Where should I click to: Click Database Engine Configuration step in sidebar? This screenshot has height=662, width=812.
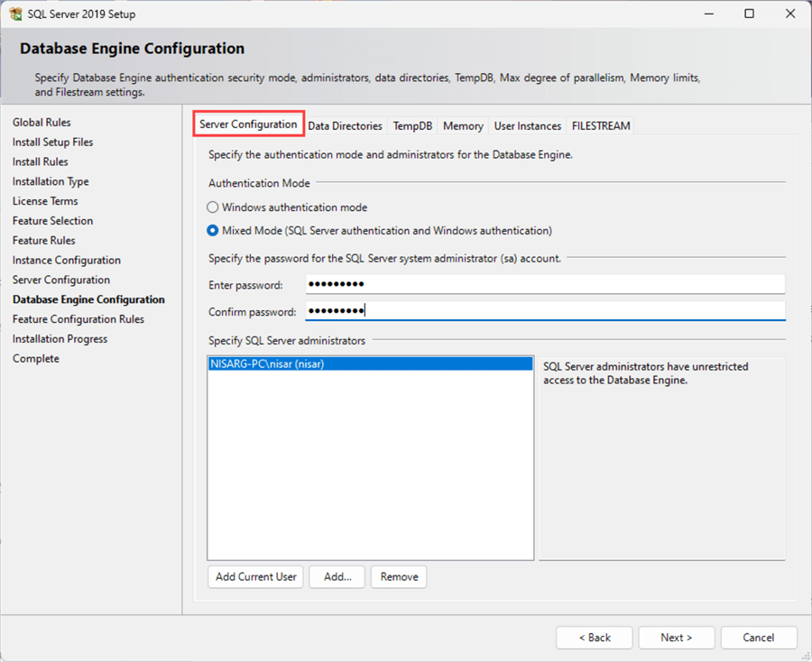tap(88, 299)
